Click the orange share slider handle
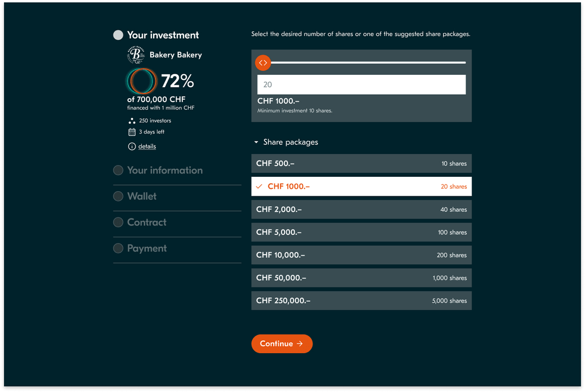Image resolution: width=585 pixels, height=392 pixels. tap(263, 63)
